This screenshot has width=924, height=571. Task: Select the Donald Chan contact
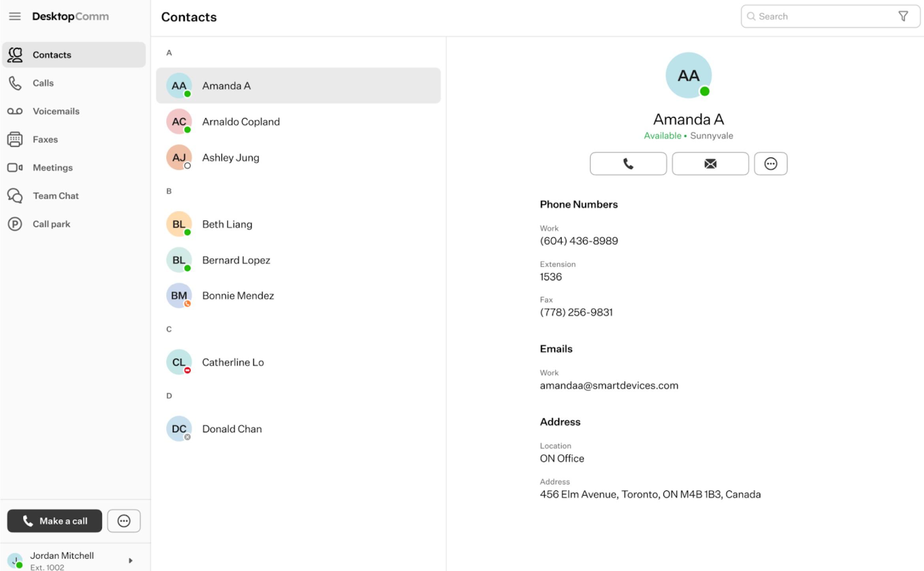pyautogui.click(x=298, y=429)
